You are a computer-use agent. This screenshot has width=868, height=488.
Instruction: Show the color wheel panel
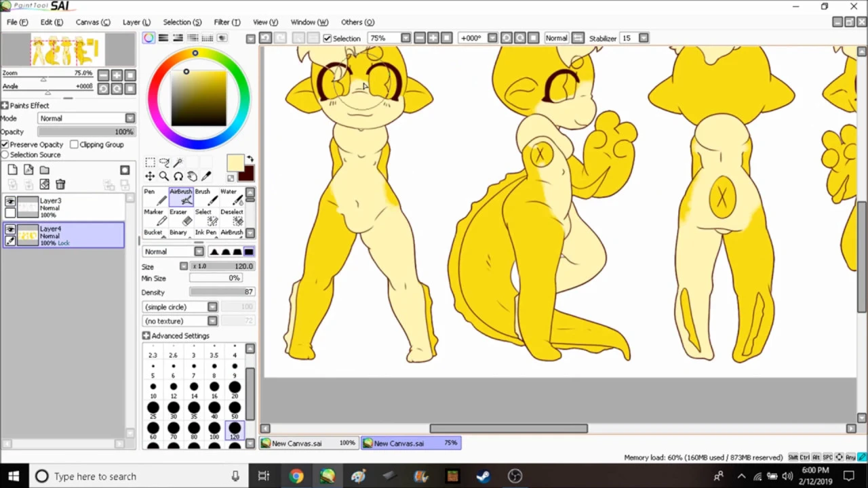click(x=149, y=38)
